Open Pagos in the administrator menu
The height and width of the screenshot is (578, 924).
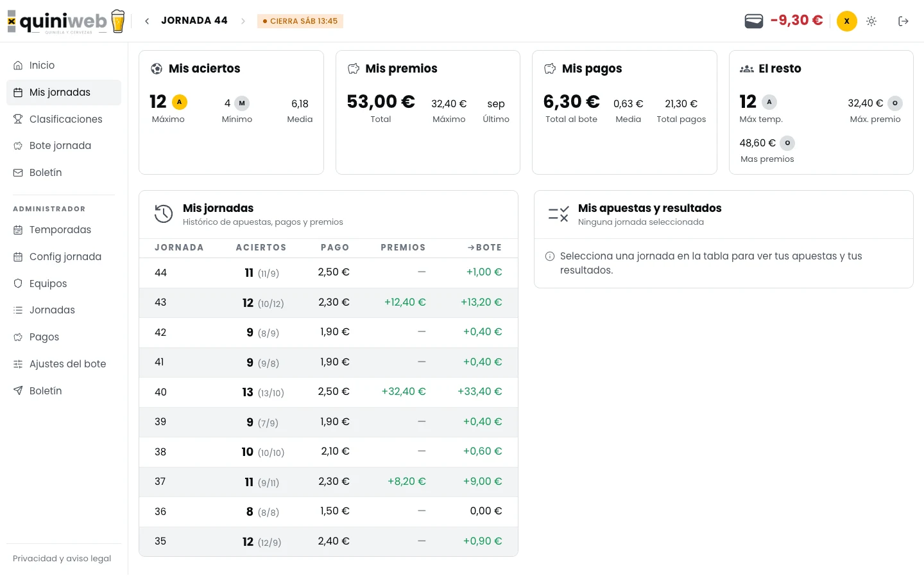[x=64, y=337]
